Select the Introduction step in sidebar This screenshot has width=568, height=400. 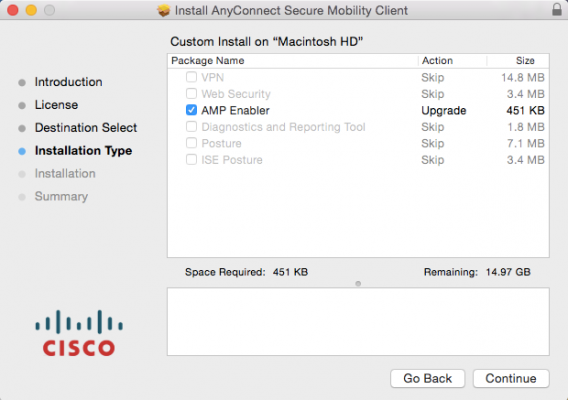click(68, 82)
